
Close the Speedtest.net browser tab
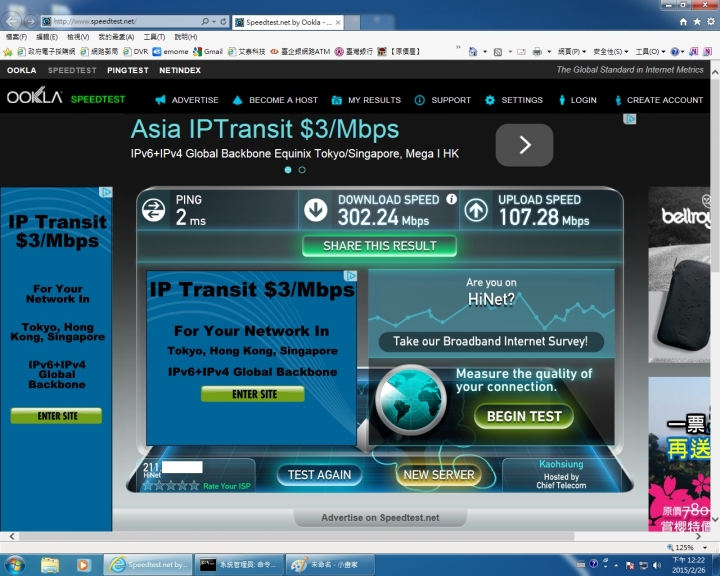[338, 22]
